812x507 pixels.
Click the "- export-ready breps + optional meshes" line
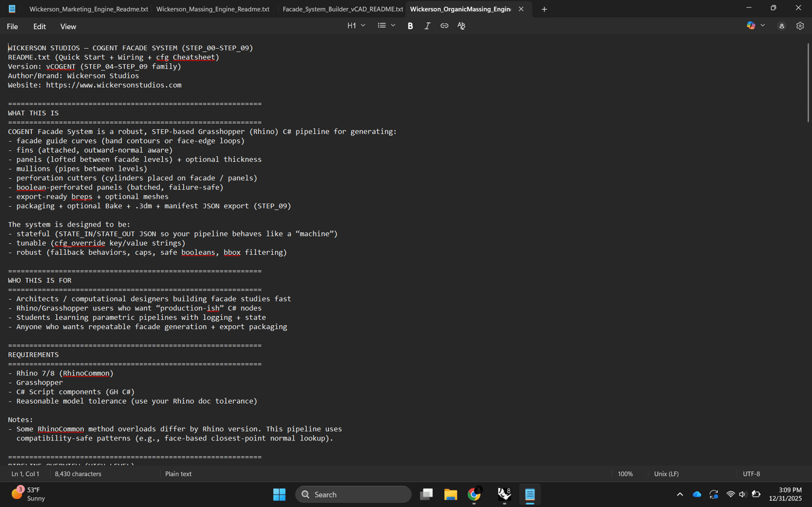click(88, 197)
